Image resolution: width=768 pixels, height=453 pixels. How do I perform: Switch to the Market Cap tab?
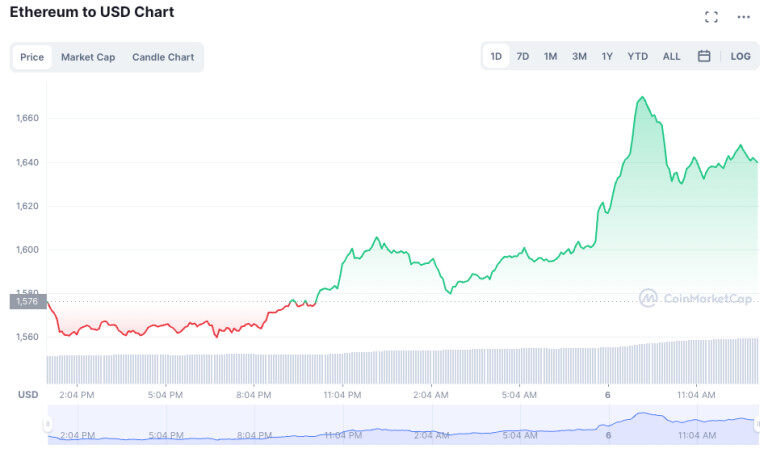pyautogui.click(x=88, y=57)
